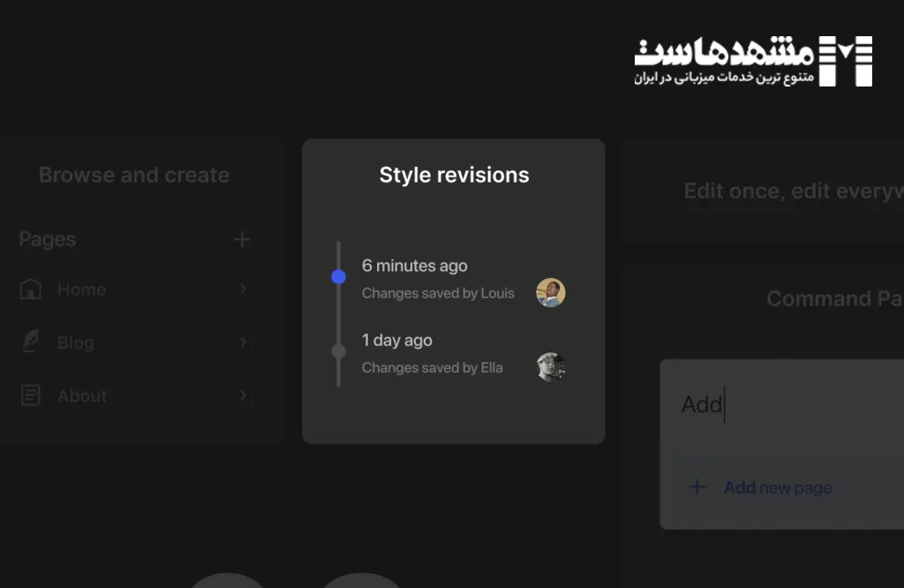Select the blue revision timeline marker

338,277
